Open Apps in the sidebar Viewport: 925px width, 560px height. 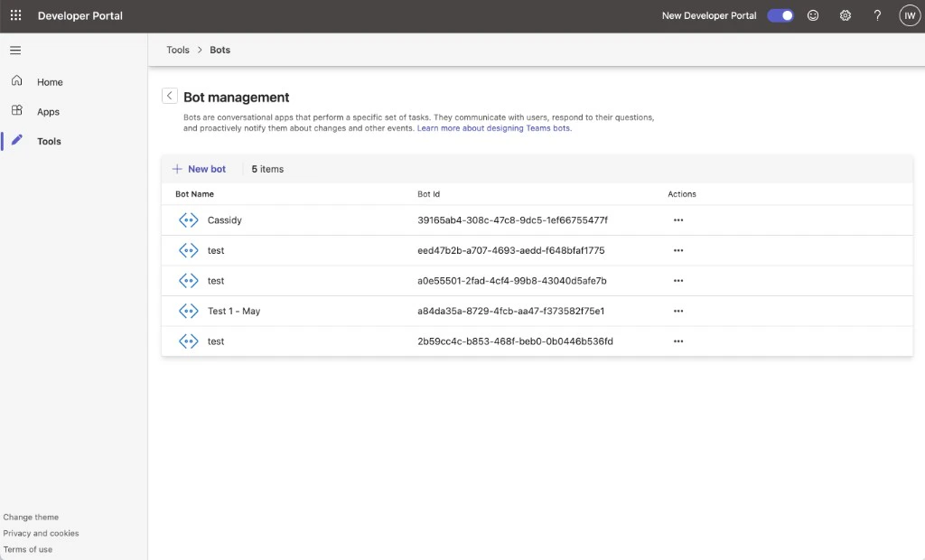point(48,111)
